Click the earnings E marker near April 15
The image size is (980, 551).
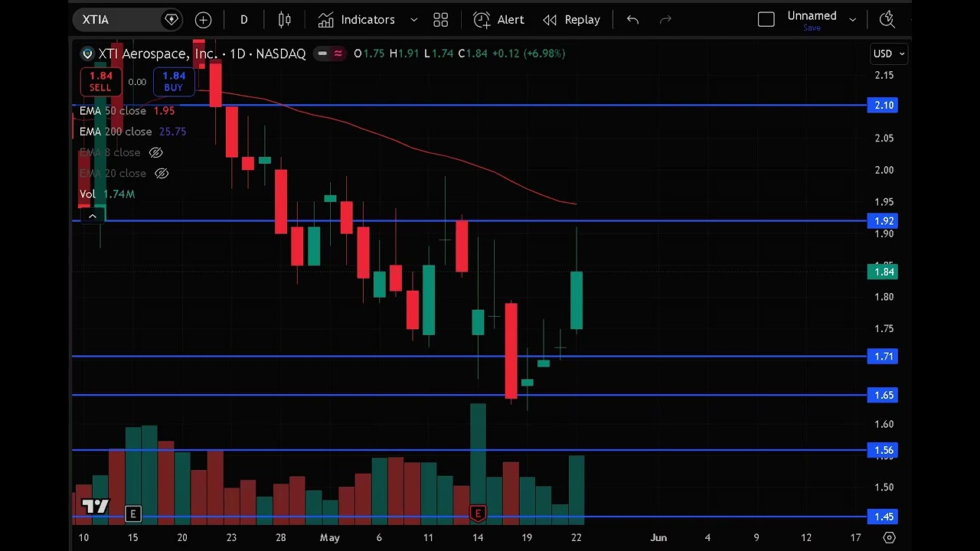(132, 514)
